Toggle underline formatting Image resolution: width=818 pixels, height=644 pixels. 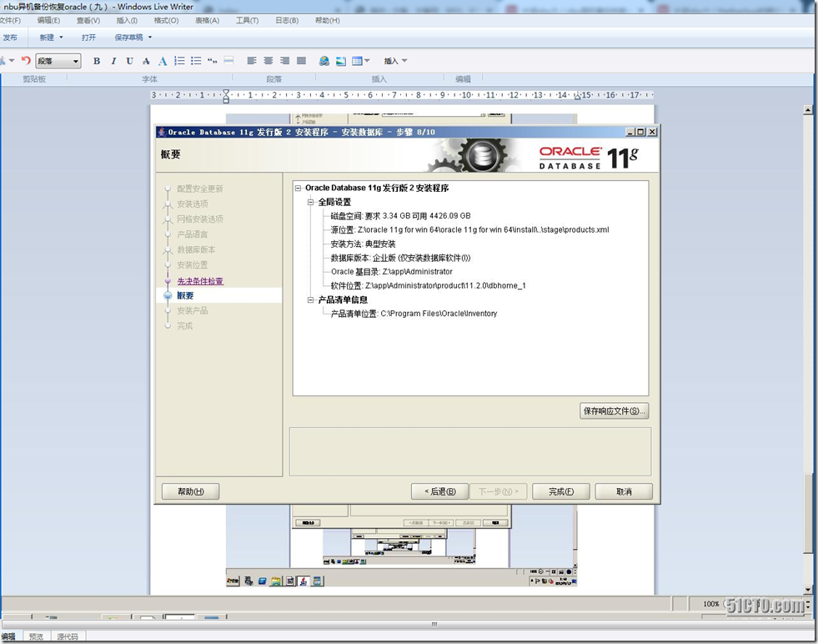click(129, 61)
